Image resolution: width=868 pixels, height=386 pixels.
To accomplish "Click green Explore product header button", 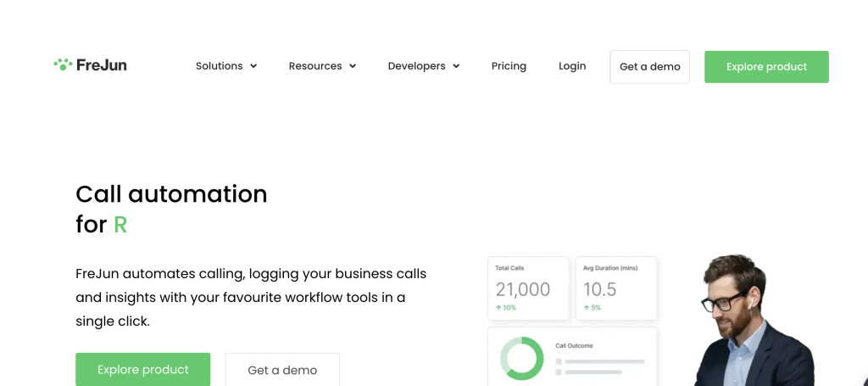I will click(766, 67).
